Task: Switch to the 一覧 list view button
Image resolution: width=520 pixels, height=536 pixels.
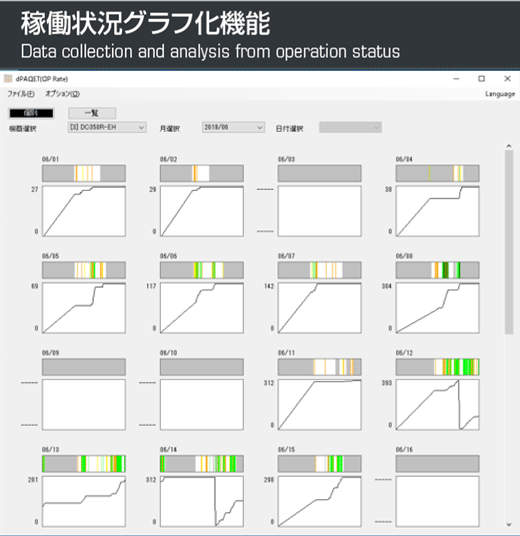Action: 92,113
